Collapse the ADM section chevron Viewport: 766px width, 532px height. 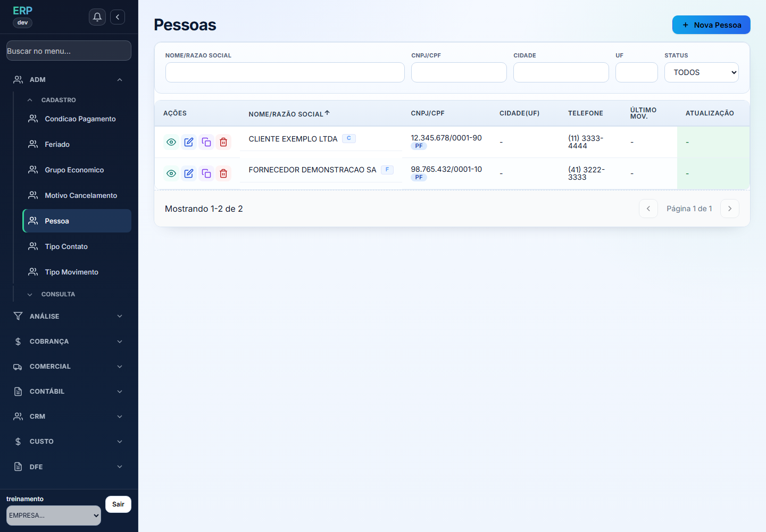(120, 80)
